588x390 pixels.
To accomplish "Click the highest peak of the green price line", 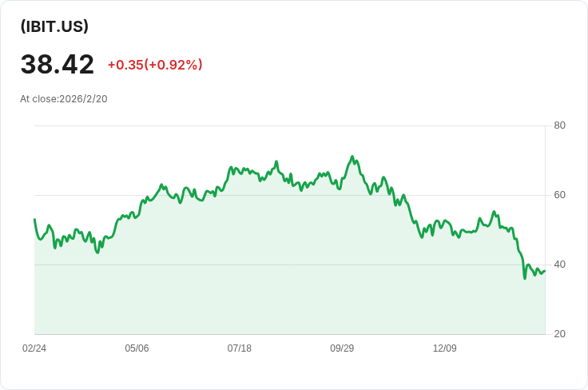I will tap(352, 157).
